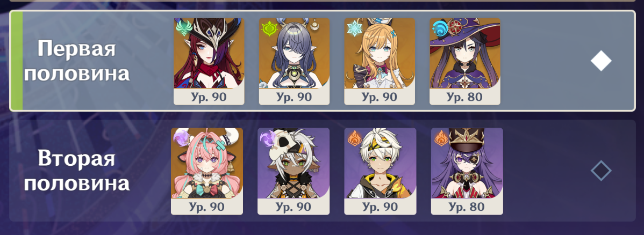Click the Ур. 90 label under the gray-haired character

tap(294, 97)
